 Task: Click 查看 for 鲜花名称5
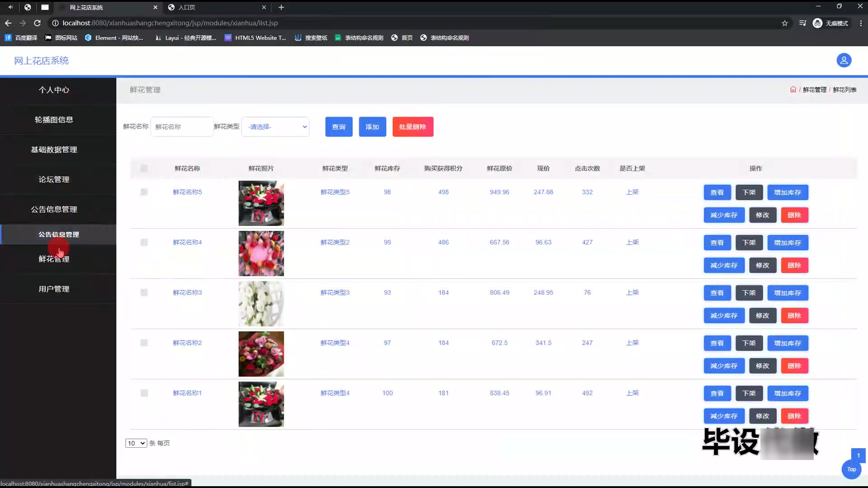[x=717, y=192]
